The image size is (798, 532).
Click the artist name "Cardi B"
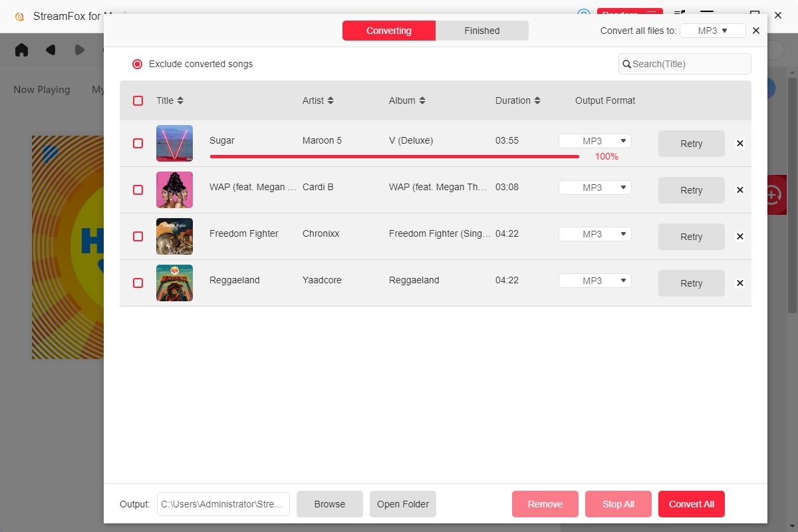point(318,187)
